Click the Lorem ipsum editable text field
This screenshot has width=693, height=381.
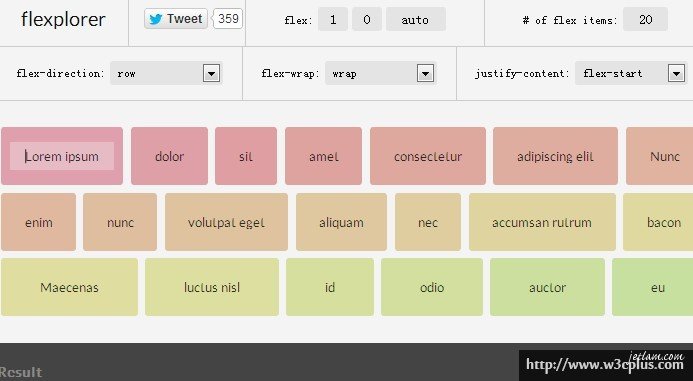tap(62, 156)
